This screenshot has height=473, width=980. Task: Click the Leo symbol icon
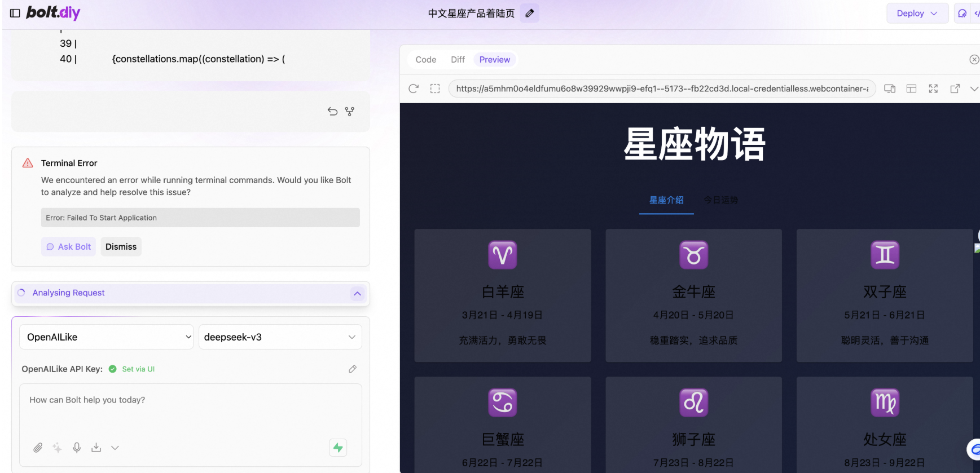tap(694, 403)
